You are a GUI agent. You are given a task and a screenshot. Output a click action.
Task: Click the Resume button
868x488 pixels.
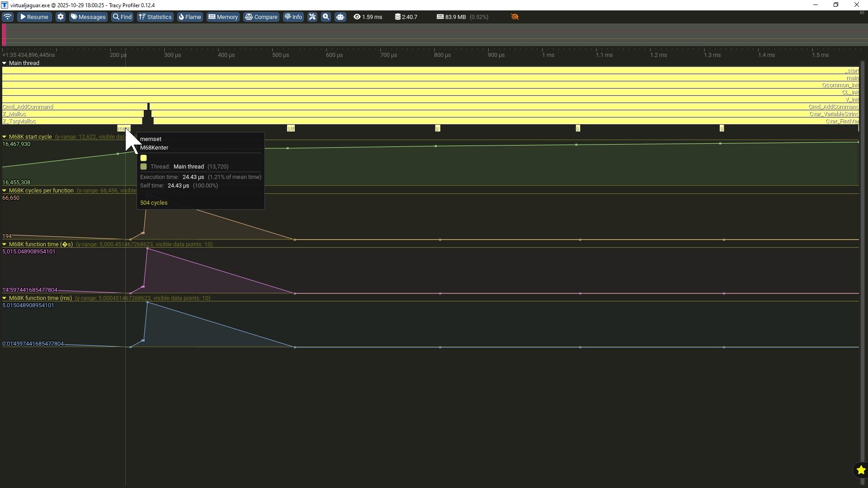tap(34, 17)
